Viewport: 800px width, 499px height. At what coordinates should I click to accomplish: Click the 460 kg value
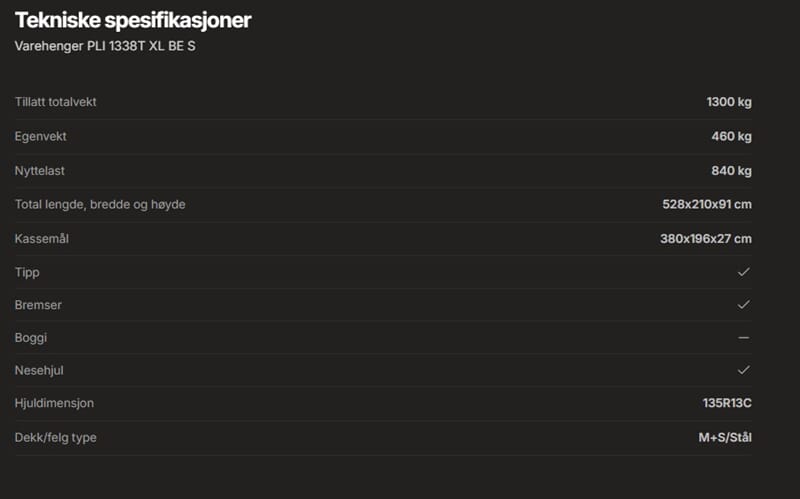tap(732, 136)
